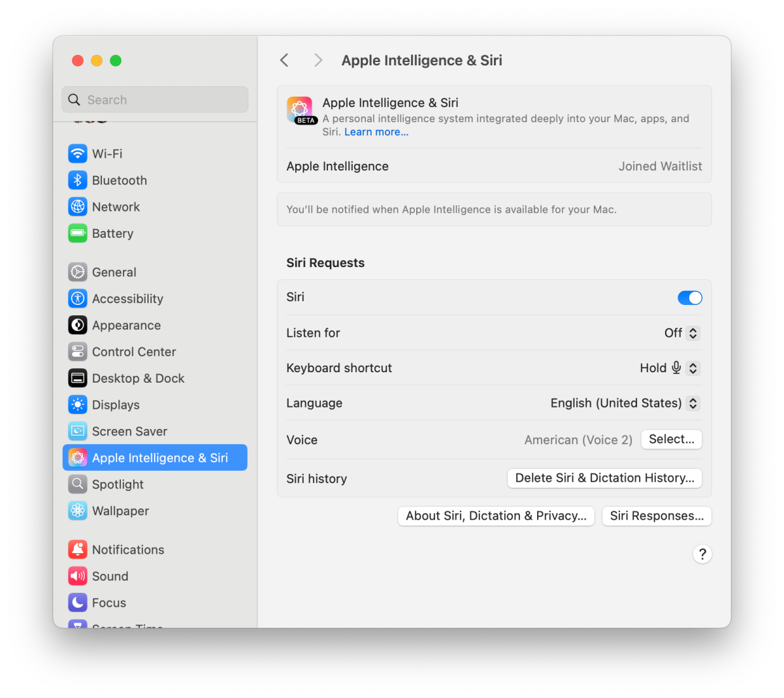Close the System Settings window

pos(78,61)
